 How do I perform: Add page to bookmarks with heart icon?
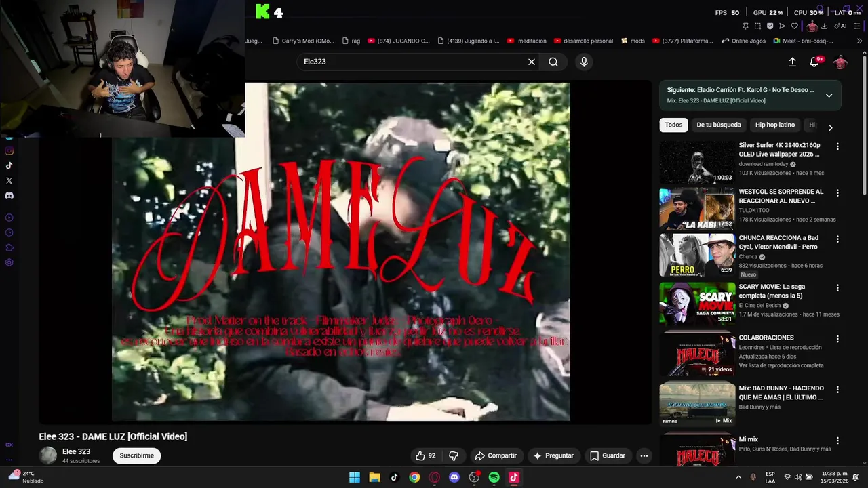(795, 26)
